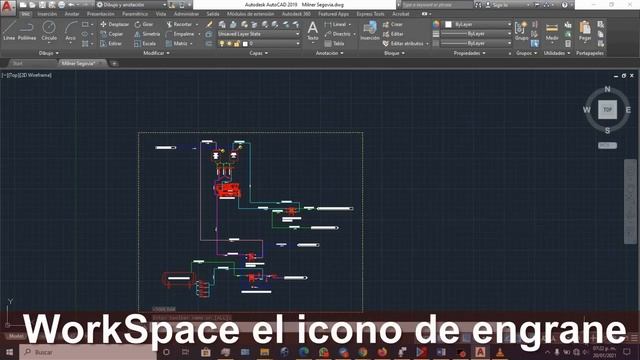Click the N compass direction on ViewCube

pos(607,89)
